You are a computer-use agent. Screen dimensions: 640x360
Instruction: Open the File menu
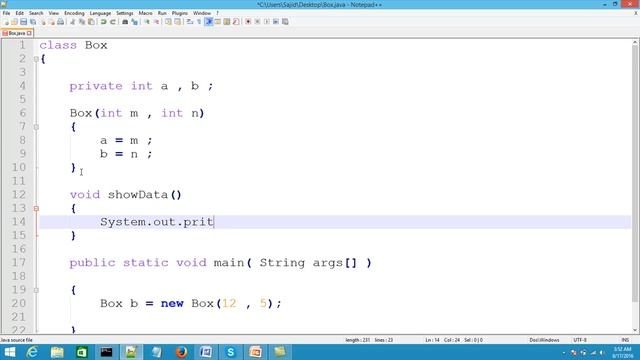(6, 13)
